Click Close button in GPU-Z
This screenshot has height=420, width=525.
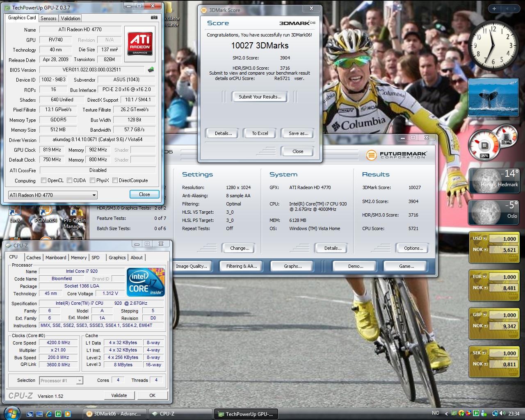[144, 194]
